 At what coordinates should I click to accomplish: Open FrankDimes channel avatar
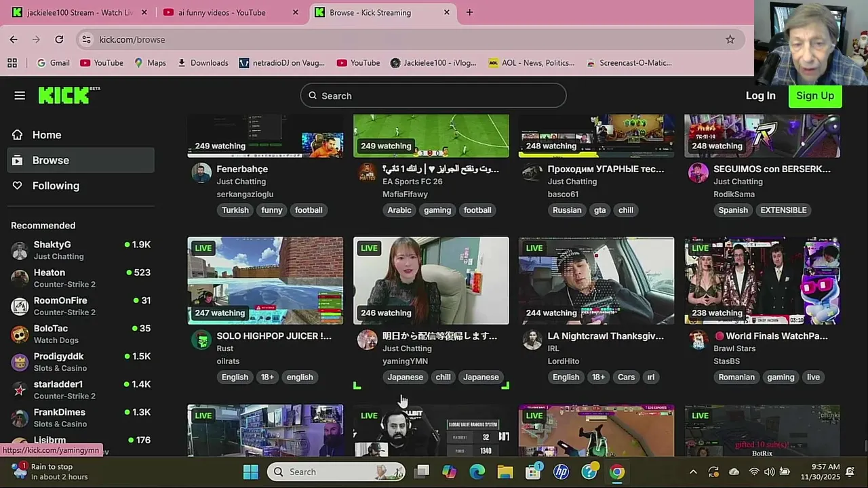pos(20,418)
